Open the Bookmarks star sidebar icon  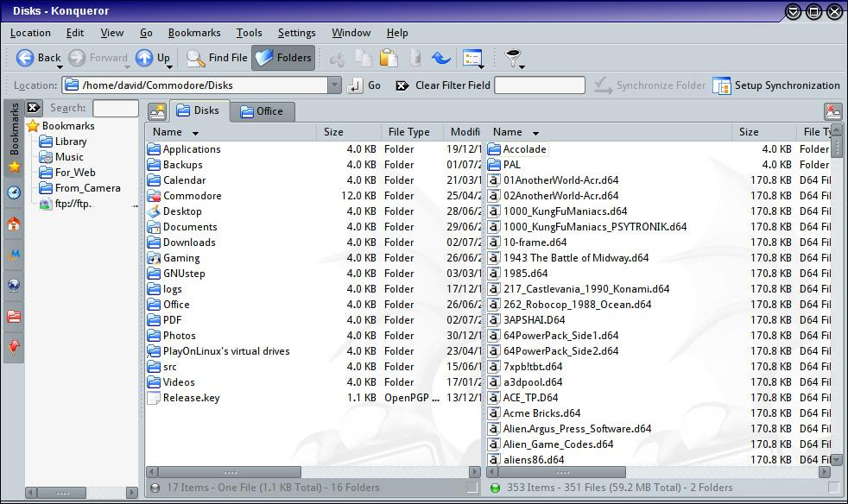pyautogui.click(x=14, y=167)
